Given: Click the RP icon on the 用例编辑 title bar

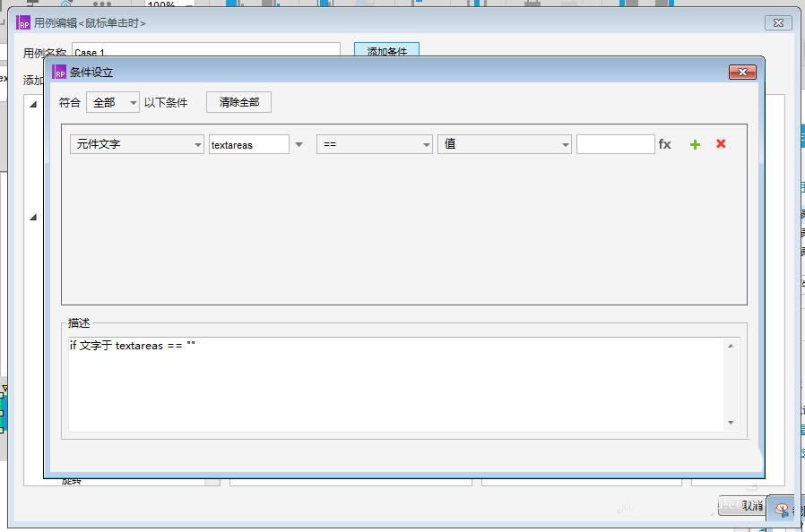Looking at the screenshot, I should click(x=25, y=22).
